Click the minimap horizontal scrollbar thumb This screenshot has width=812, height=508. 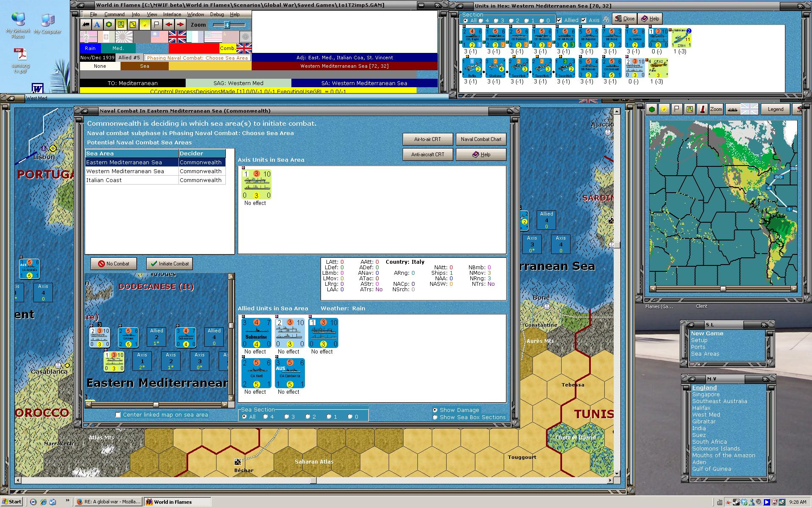pos(723,289)
